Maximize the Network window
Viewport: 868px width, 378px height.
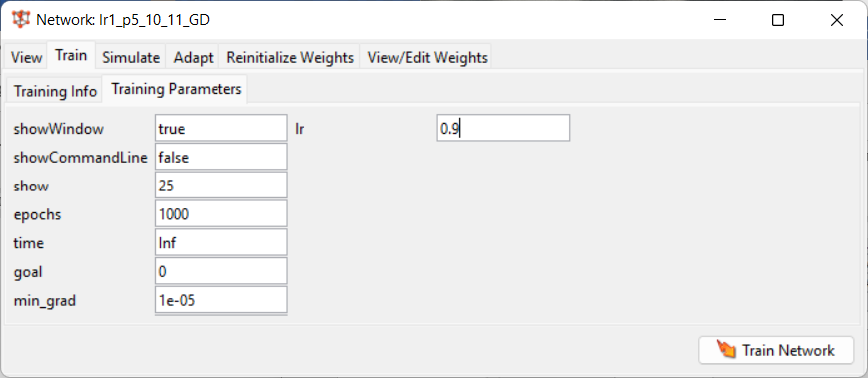pyautogui.click(x=778, y=21)
